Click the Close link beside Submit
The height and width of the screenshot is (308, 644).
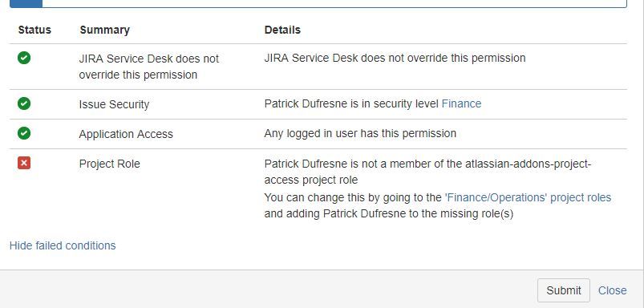click(613, 290)
